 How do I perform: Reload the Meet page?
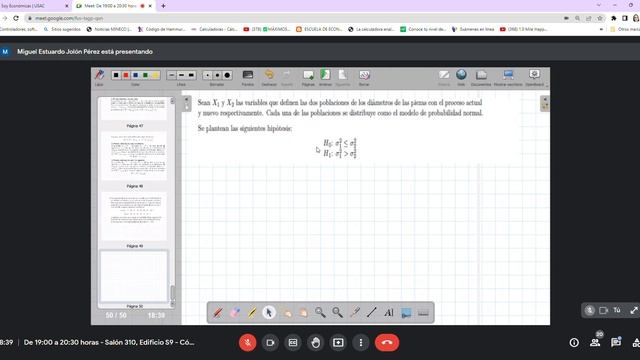(16, 18)
